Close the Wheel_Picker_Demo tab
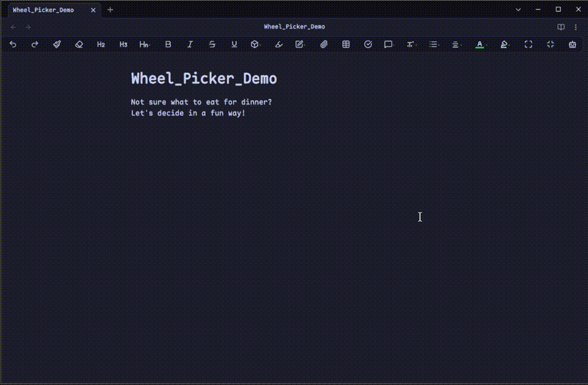The height and width of the screenshot is (385, 588). pyautogui.click(x=94, y=10)
